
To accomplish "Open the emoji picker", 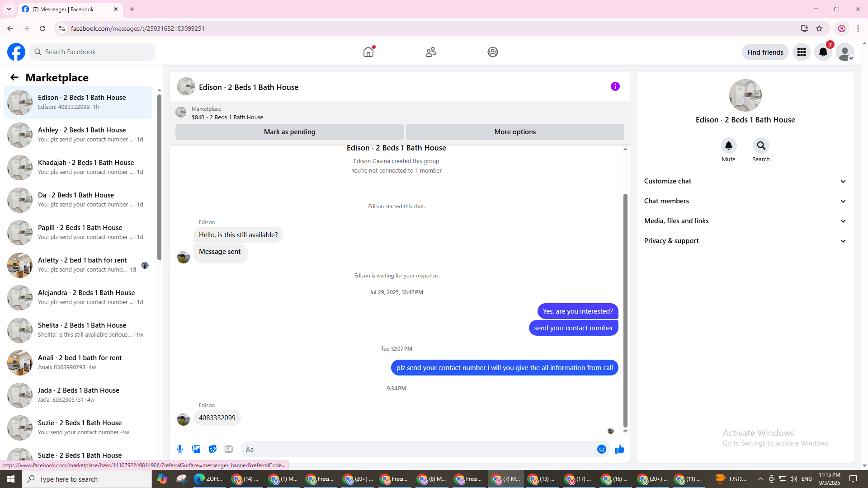I will (x=602, y=449).
